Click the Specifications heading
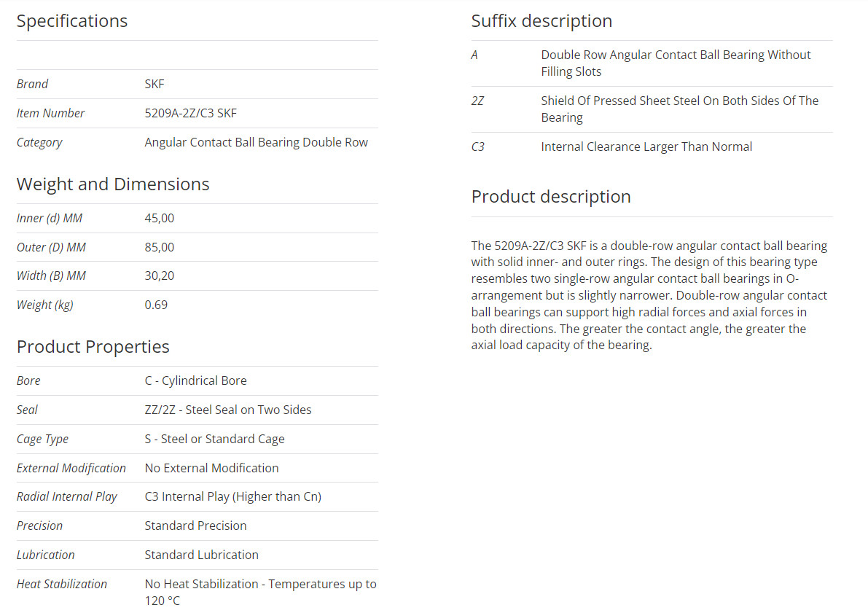Screen dimensions: 868x613 tap(72, 21)
